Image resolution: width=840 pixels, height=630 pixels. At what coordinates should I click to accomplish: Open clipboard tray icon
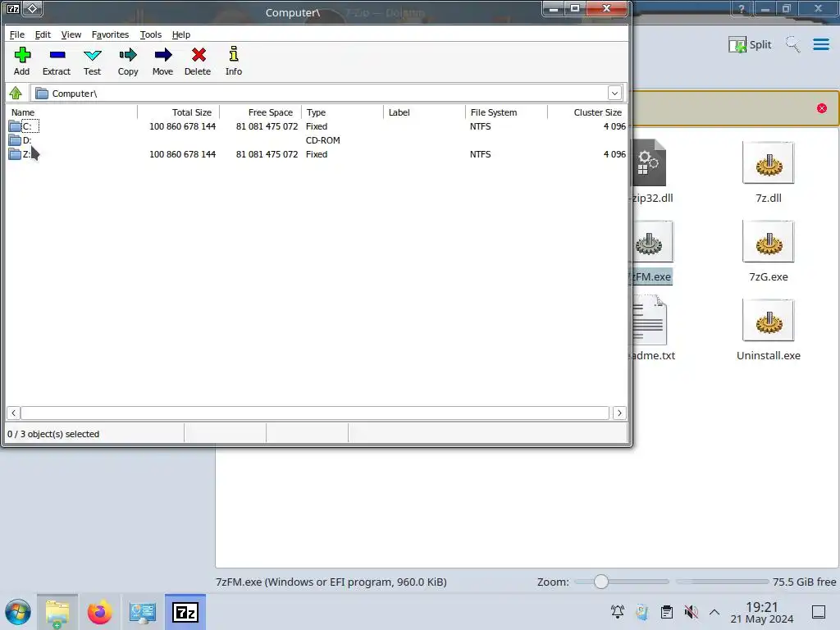click(666, 612)
